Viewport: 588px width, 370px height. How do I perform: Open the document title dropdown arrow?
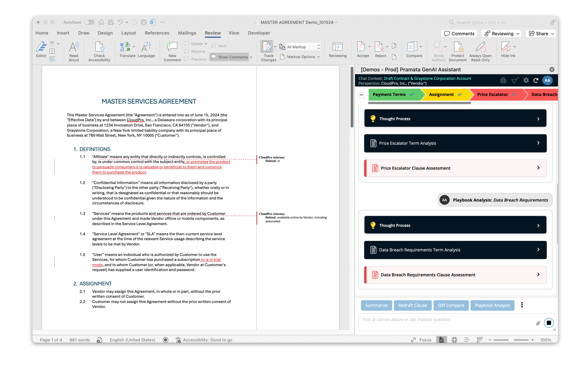336,22
